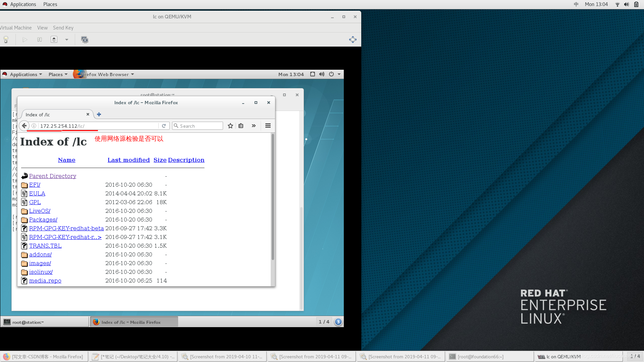Viewport: 644px width, 362px height.
Task: Sort listing by Last modified
Action: click(x=129, y=160)
